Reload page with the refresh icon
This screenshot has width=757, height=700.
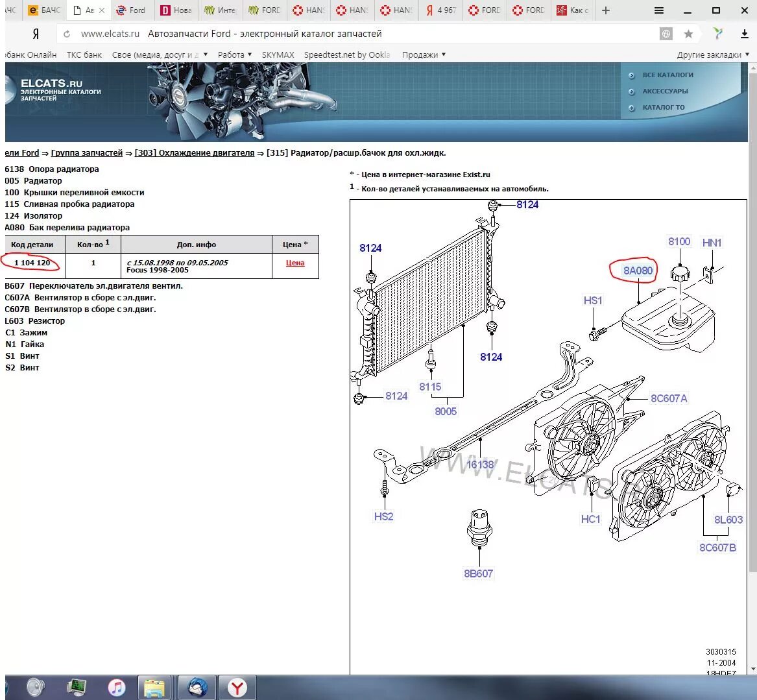coord(67,34)
